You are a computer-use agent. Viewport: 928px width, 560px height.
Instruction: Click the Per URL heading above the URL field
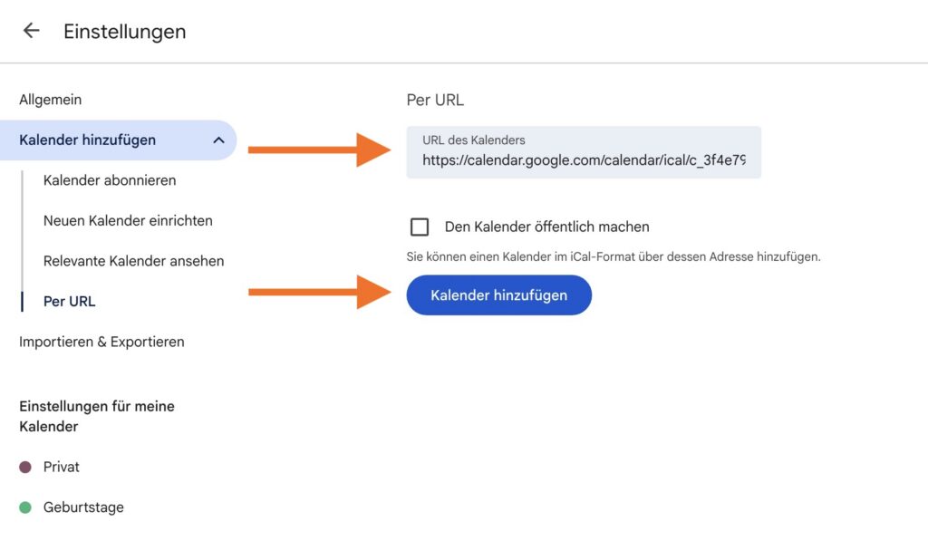pos(435,100)
